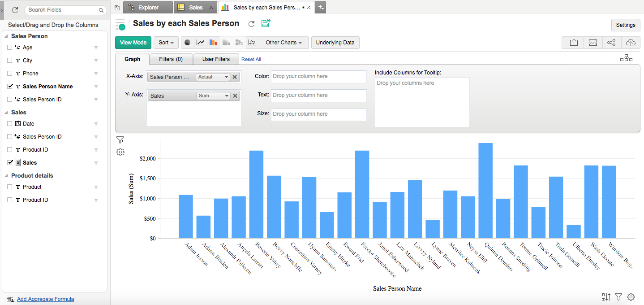
Task: Click Add Aggregate Formula link
Action: click(45, 299)
